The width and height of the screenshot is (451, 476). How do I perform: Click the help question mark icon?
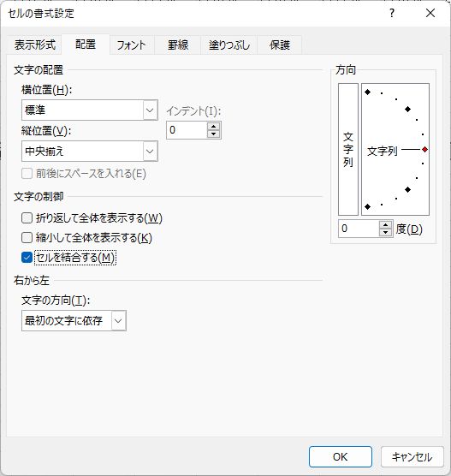(x=392, y=13)
